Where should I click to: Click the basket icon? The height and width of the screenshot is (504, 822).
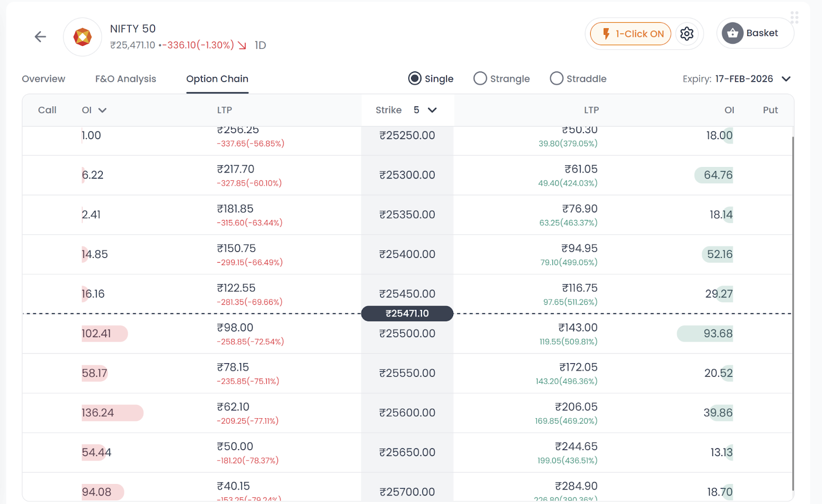[x=732, y=33]
